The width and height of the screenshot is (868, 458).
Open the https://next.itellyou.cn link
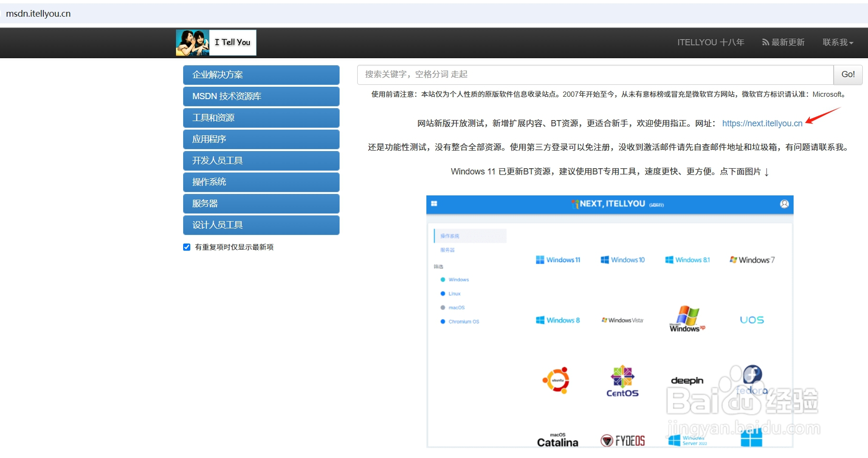[762, 123]
